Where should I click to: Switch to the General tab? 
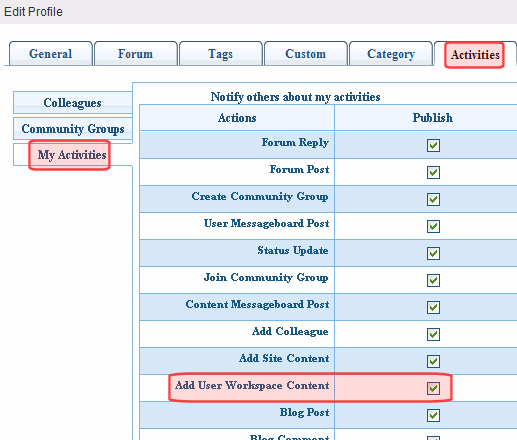coord(51,54)
